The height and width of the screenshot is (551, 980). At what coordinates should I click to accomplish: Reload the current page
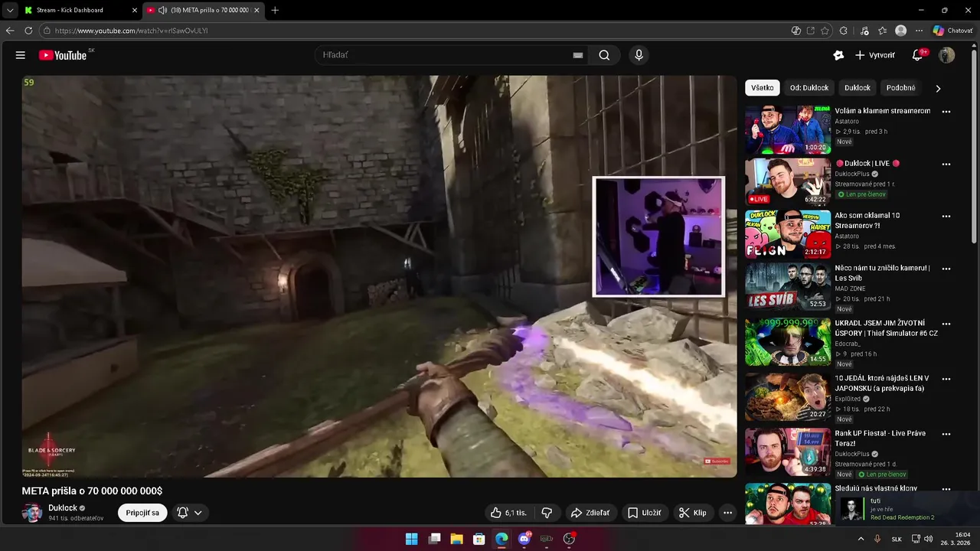coord(28,31)
